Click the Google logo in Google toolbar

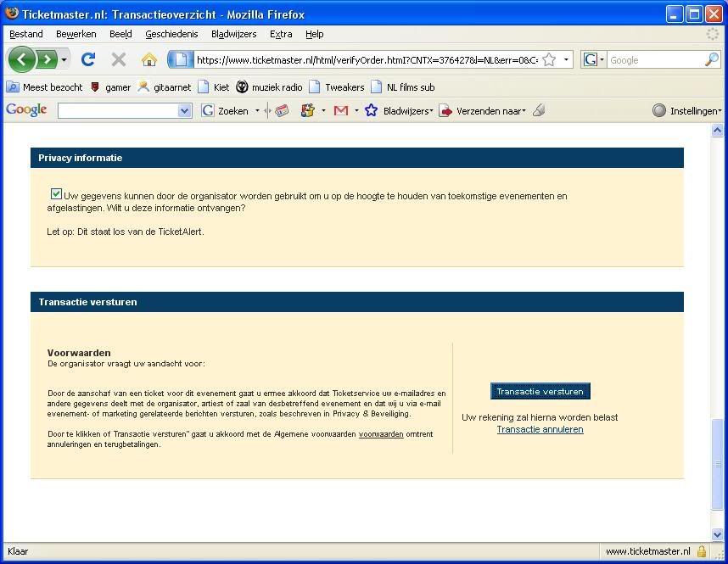(26, 110)
